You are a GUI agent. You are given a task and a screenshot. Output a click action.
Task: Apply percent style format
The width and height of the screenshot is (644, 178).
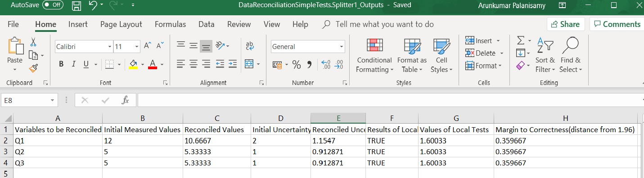[297, 65]
